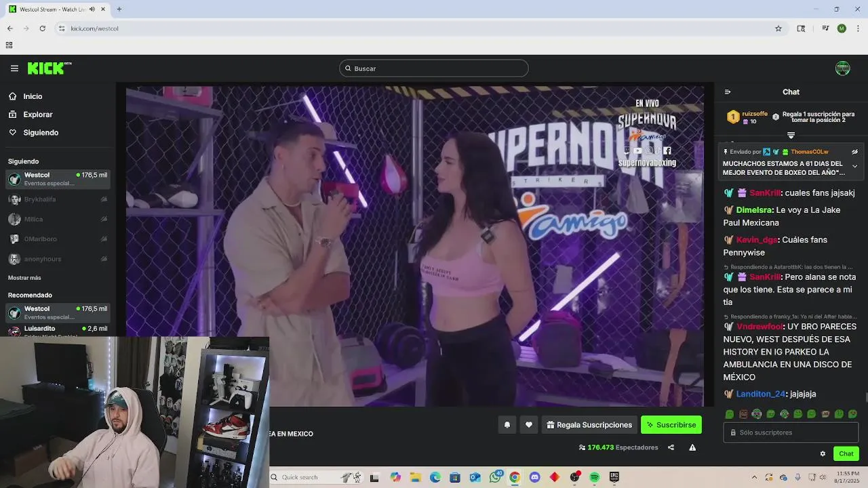The height and width of the screenshot is (488, 868).
Task: Expand followed list with Mostrar más
Action: tap(24, 278)
